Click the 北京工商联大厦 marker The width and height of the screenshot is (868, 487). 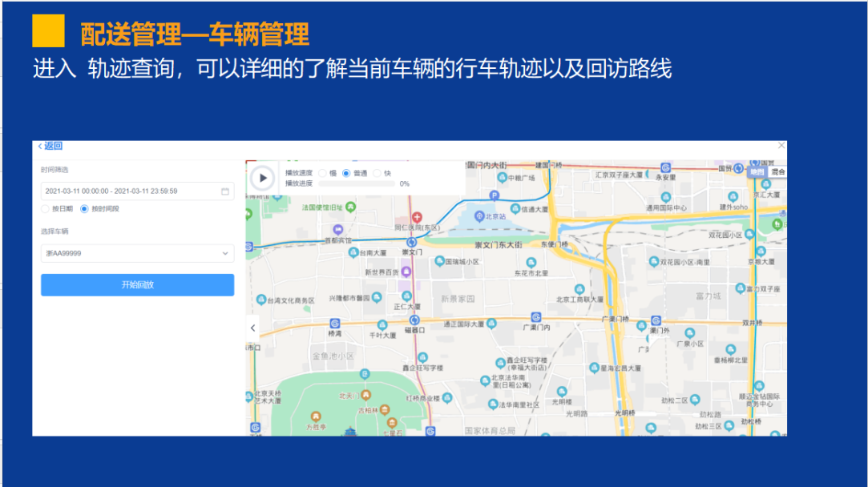click(579, 289)
